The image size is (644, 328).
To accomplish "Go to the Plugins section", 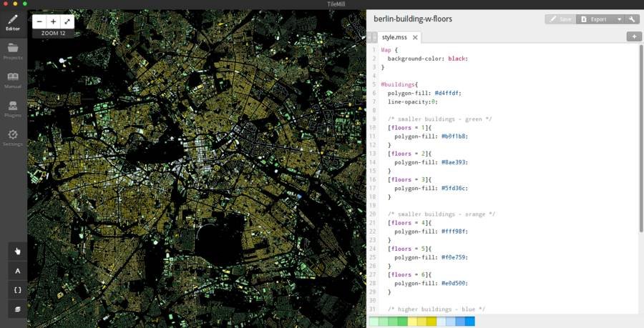I will 13,108.
